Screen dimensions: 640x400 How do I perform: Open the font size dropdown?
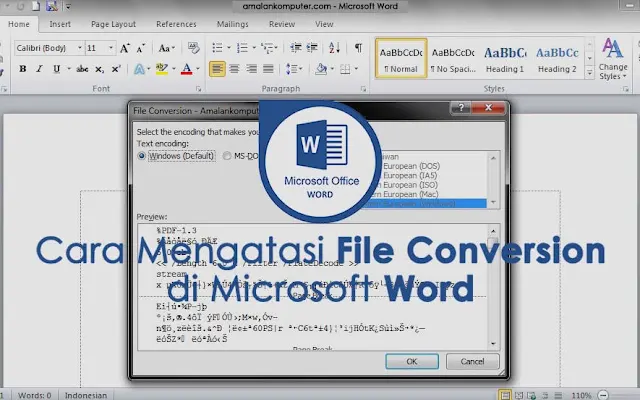tap(111, 48)
